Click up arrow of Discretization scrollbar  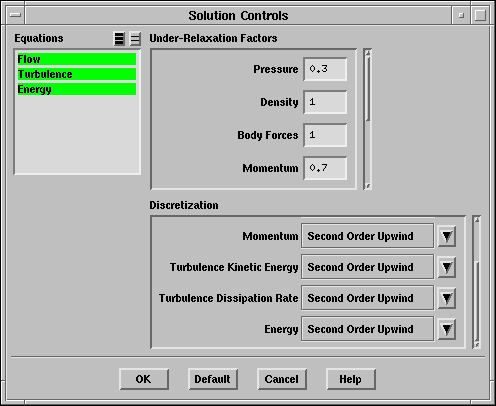[x=477, y=219]
